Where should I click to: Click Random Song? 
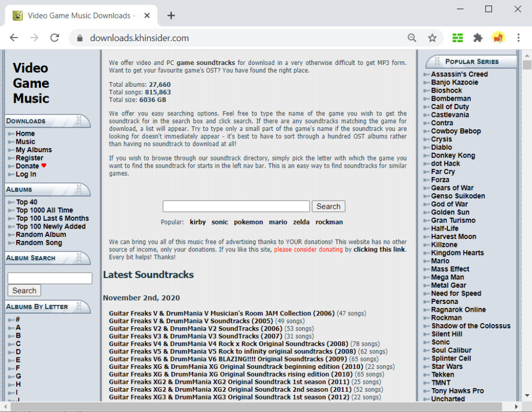click(x=38, y=243)
